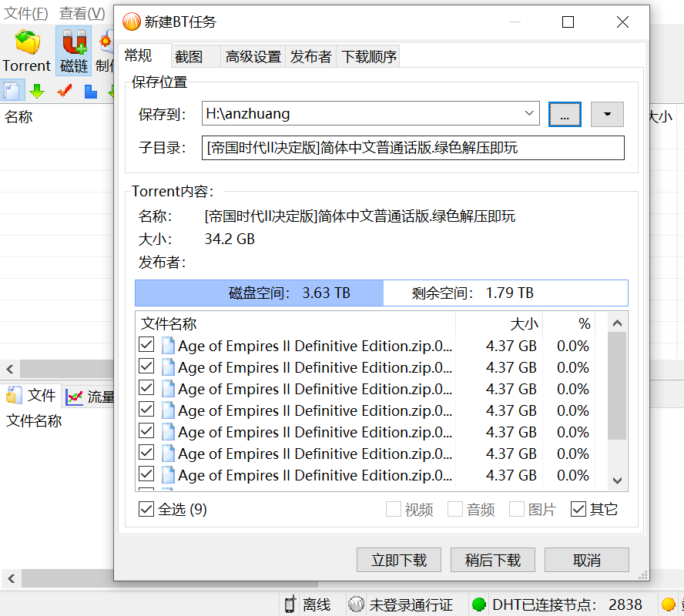684x616 pixels.
Task: Click the 剩余空间 free-space bar segment
Action: click(505, 293)
